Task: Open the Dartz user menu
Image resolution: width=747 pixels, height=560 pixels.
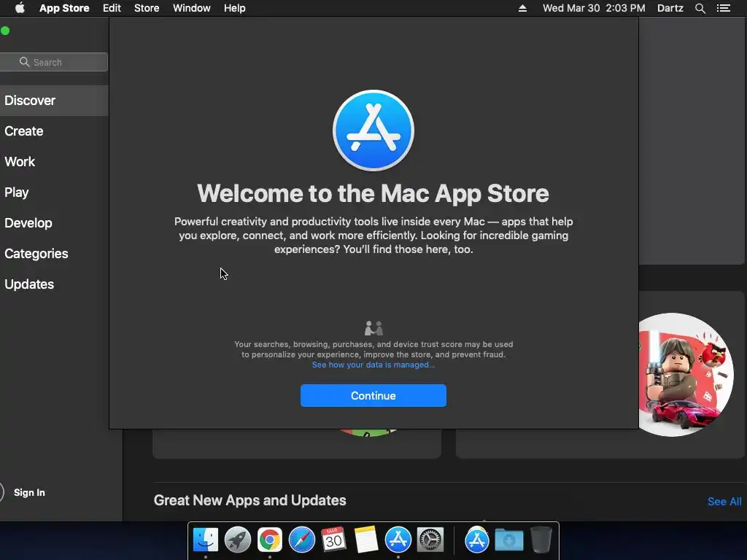Action: pos(670,8)
